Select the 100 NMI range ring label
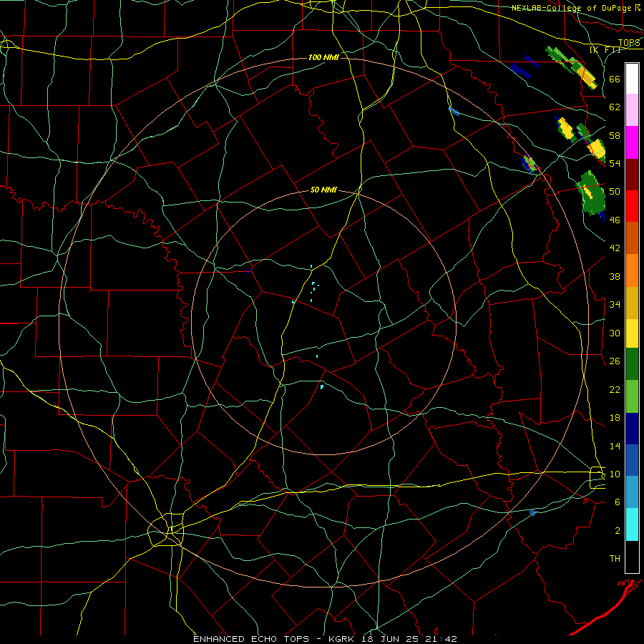644x644 pixels. click(x=323, y=57)
